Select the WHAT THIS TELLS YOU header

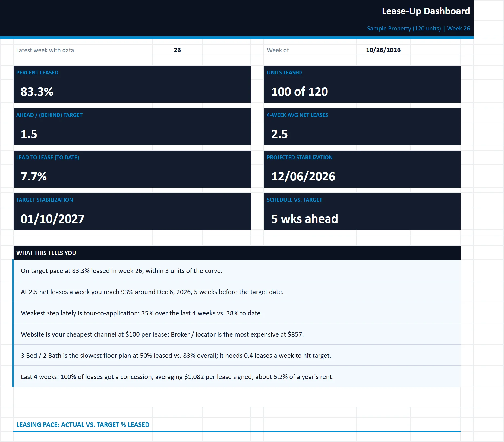tap(237, 253)
